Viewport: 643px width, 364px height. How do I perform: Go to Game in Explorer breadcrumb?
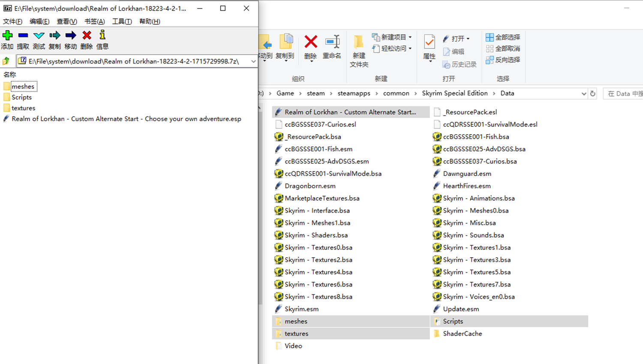click(x=285, y=93)
